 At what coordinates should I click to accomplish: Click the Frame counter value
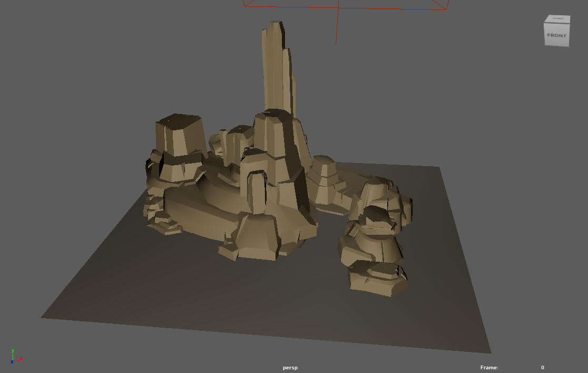click(542, 367)
